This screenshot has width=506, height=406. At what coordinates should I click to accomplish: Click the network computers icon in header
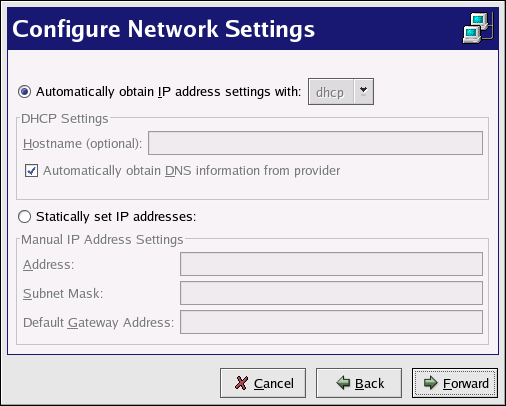pos(478,28)
